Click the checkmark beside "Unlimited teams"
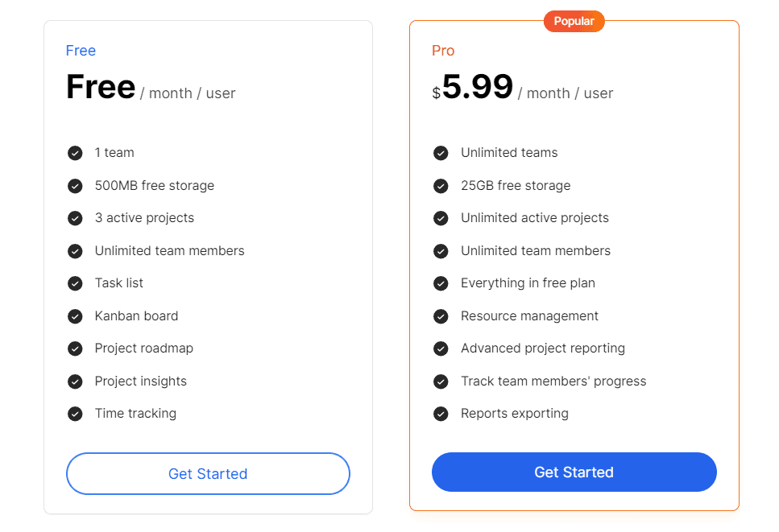 [441, 152]
